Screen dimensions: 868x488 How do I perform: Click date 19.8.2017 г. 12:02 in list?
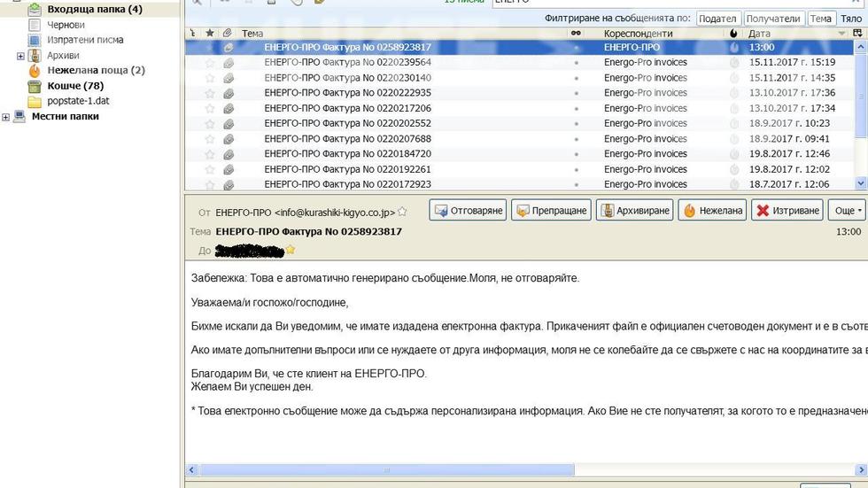789,169
